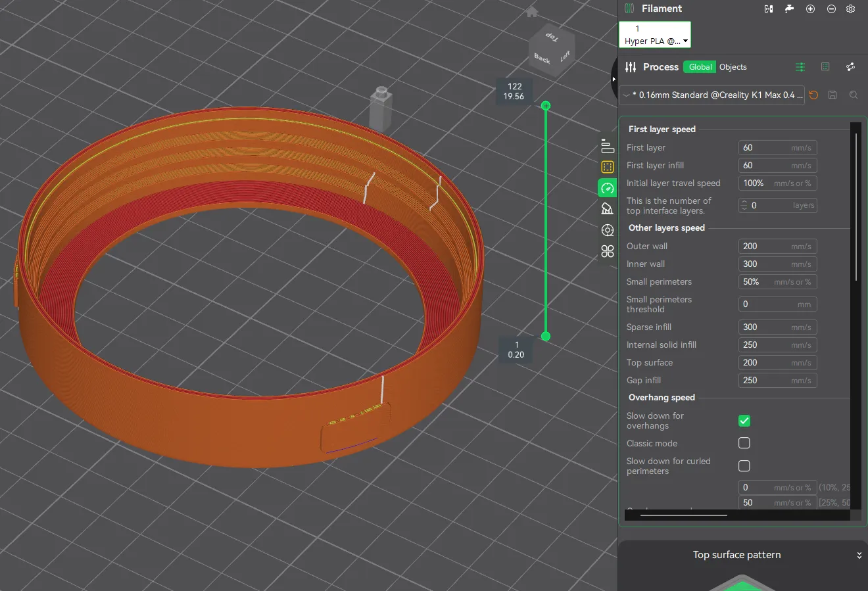Screen dimensions: 868x591
Task: Open the 0.16mm Standard process preset dropdown
Action: point(713,95)
